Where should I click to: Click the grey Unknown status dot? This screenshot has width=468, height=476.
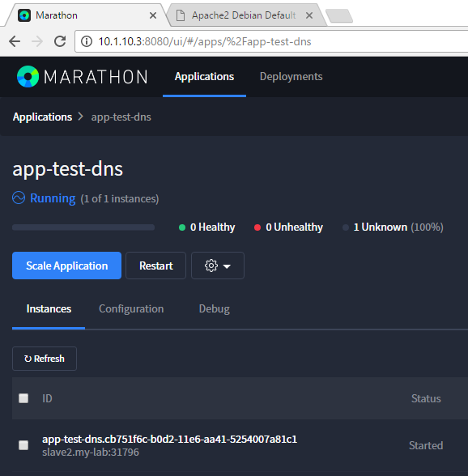tap(345, 227)
